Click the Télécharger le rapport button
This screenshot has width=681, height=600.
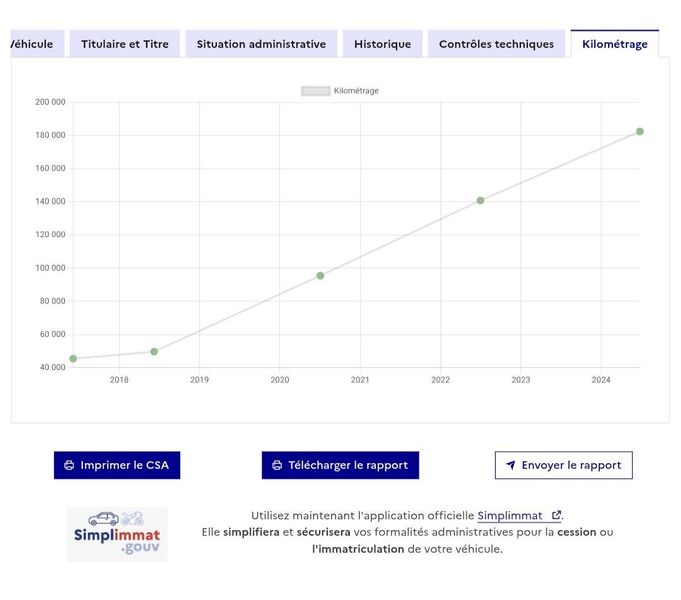pyautogui.click(x=340, y=465)
